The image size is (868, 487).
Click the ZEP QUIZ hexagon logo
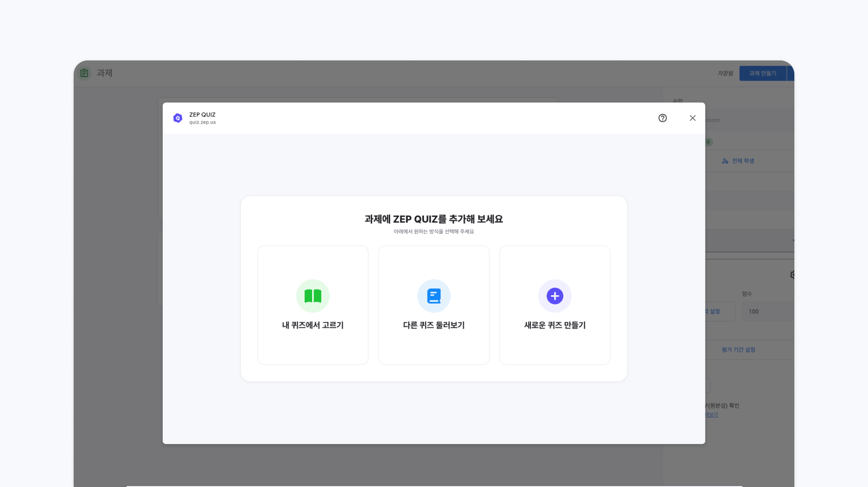tap(178, 118)
